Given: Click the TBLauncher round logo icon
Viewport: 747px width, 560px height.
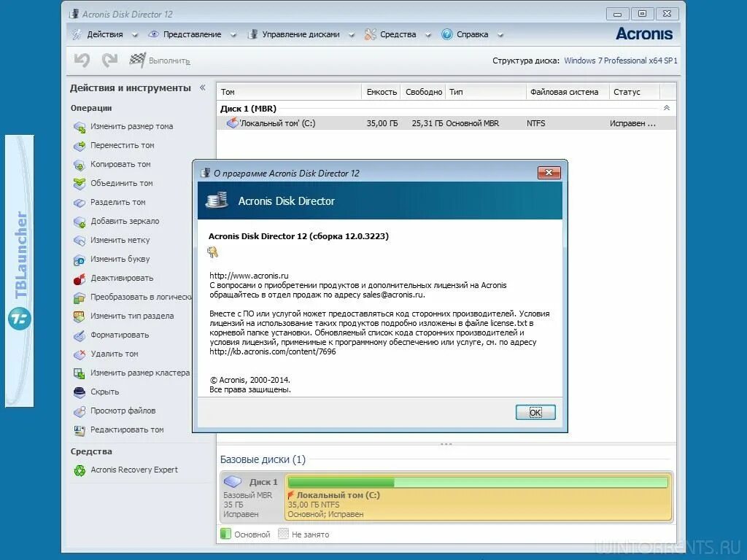Looking at the screenshot, I should click(19, 319).
